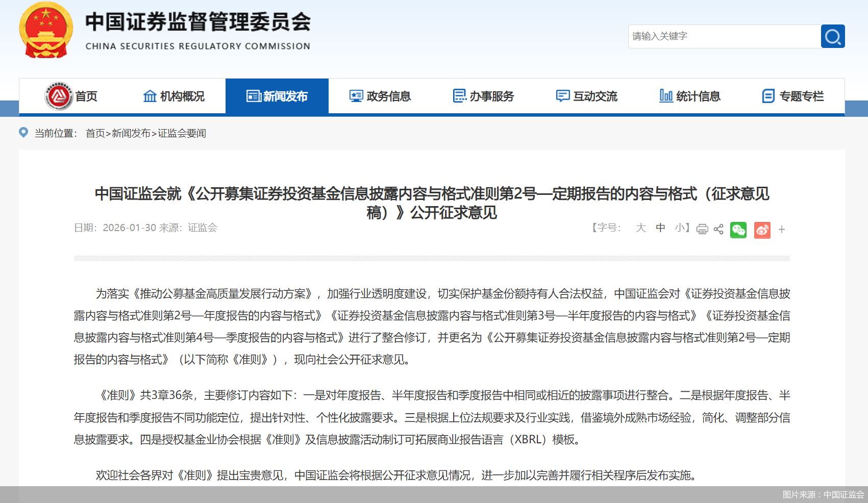Open 证监会要闻 breadcrumb link
The height and width of the screenshot is (503, 868).
[182, 133]
